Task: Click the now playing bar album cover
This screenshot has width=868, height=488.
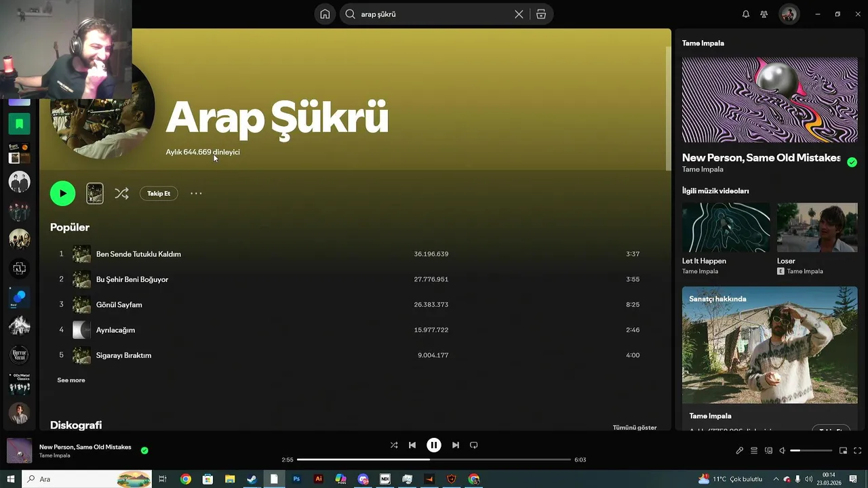Action: [x=19, y=451]
